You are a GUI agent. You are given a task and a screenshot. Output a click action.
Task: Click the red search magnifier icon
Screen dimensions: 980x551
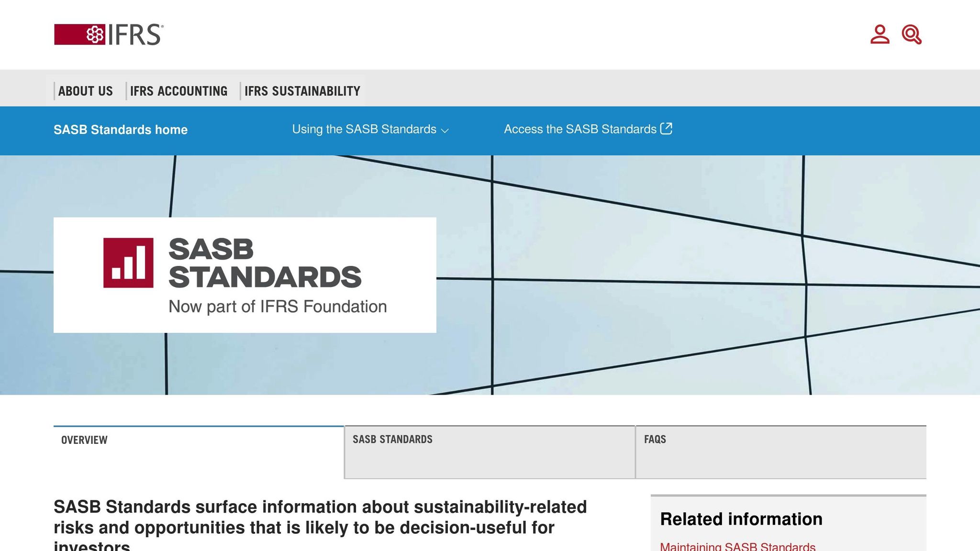pyautogui.click(x=911, y=34)
